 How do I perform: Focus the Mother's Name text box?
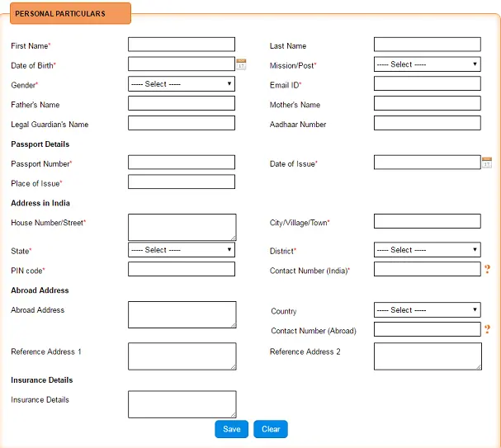[428, 103]
